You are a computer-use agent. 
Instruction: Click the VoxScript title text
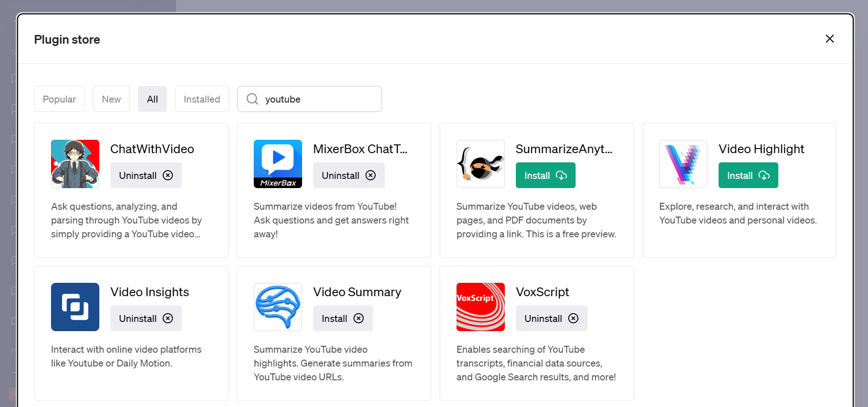542,292
